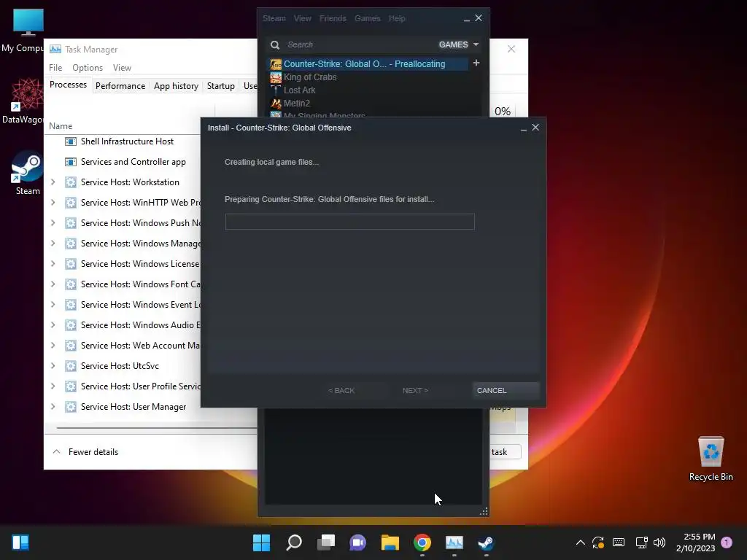Click the Task Manager horizontal scrollbar
Screen dimensions: 747x560
[x=156, y=427]
